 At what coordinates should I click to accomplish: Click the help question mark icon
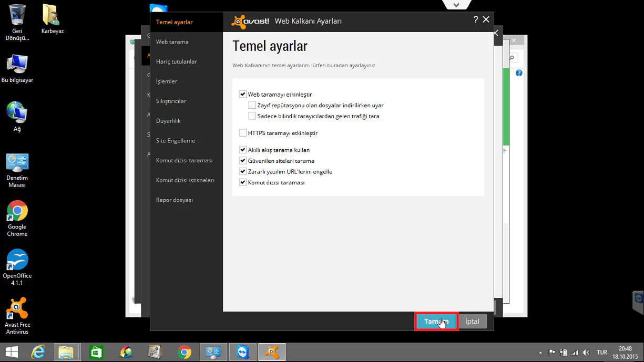click(x=475, y=19)
